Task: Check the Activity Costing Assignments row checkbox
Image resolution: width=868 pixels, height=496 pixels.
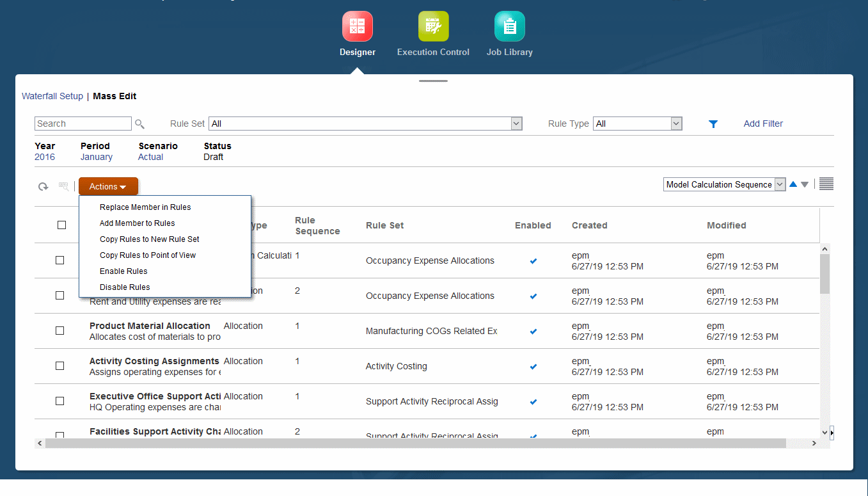Action: pos(59,366)
